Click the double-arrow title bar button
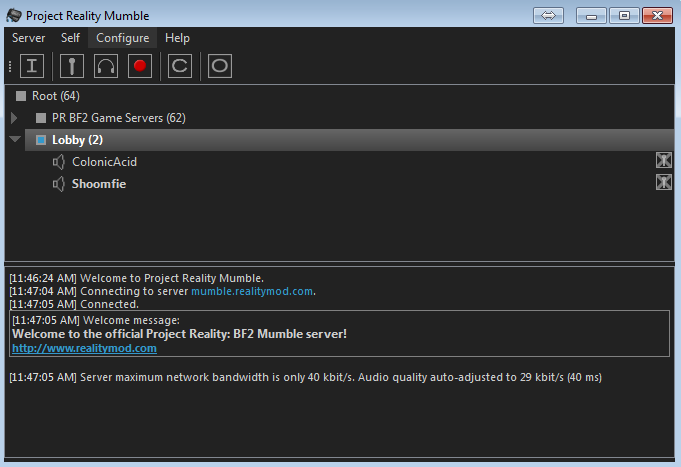 [x=548, y=16]
